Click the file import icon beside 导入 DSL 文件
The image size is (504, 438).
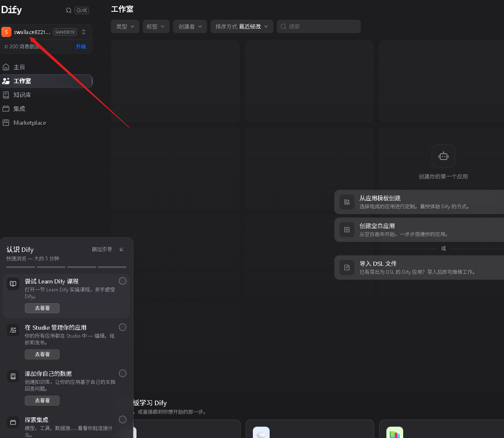click(347, 268)
